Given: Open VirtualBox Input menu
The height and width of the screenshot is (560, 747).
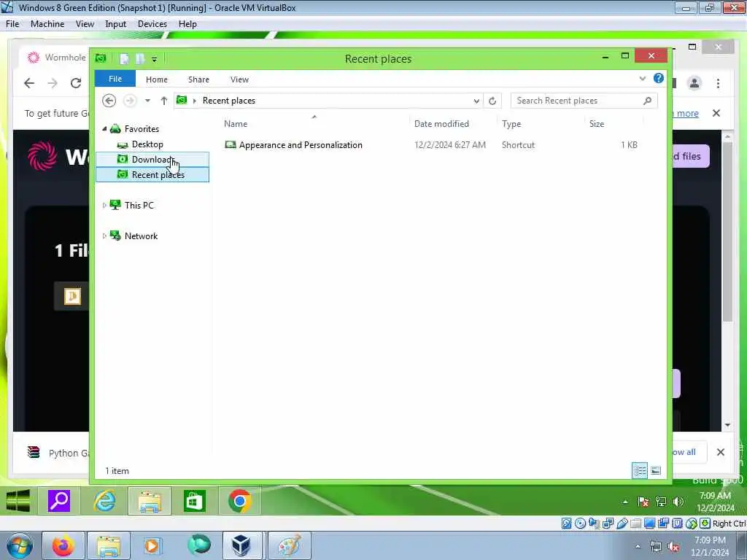Looking at the screenshot, I should pos(115,24).
